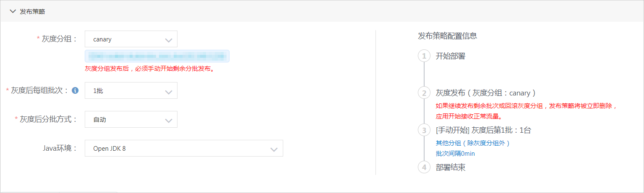Open the 灰度后每组批次 1批 dropdown
This screenshot has width=644, height=193.
click(x=131, y=91)
